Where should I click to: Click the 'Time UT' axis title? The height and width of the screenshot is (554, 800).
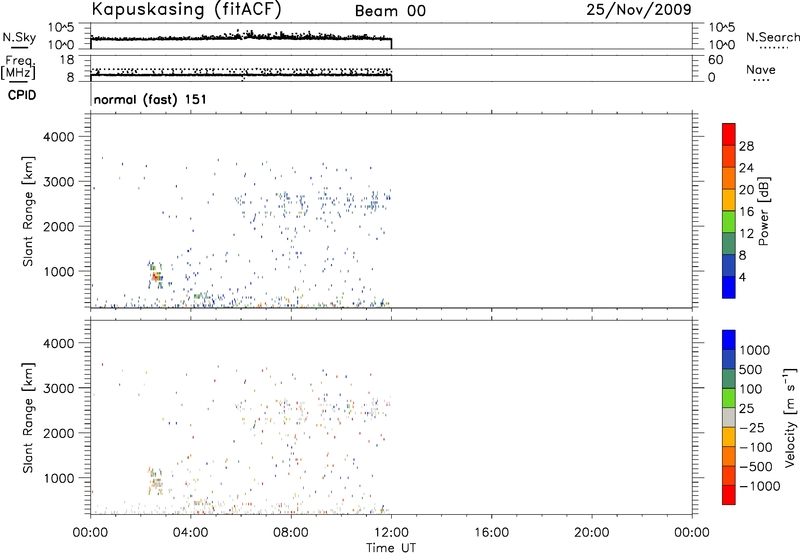pyautogui.click(x=391, y=548)
